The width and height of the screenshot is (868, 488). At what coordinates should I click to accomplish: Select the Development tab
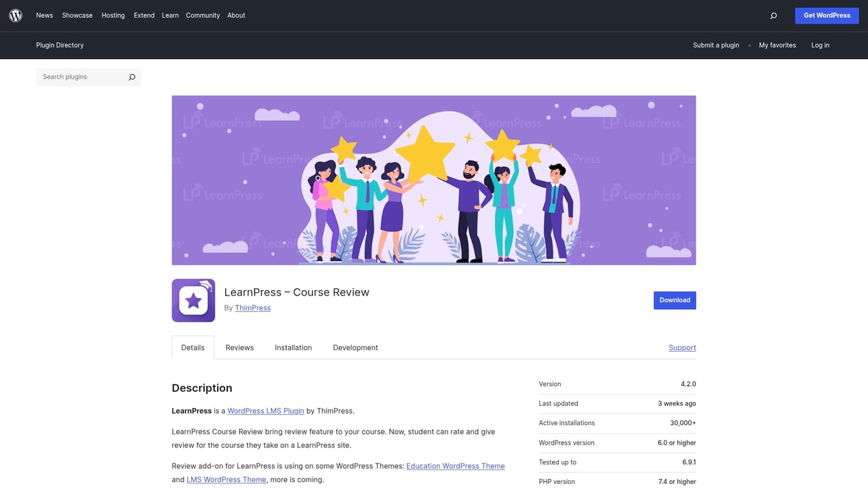click(x=355, y=347)
